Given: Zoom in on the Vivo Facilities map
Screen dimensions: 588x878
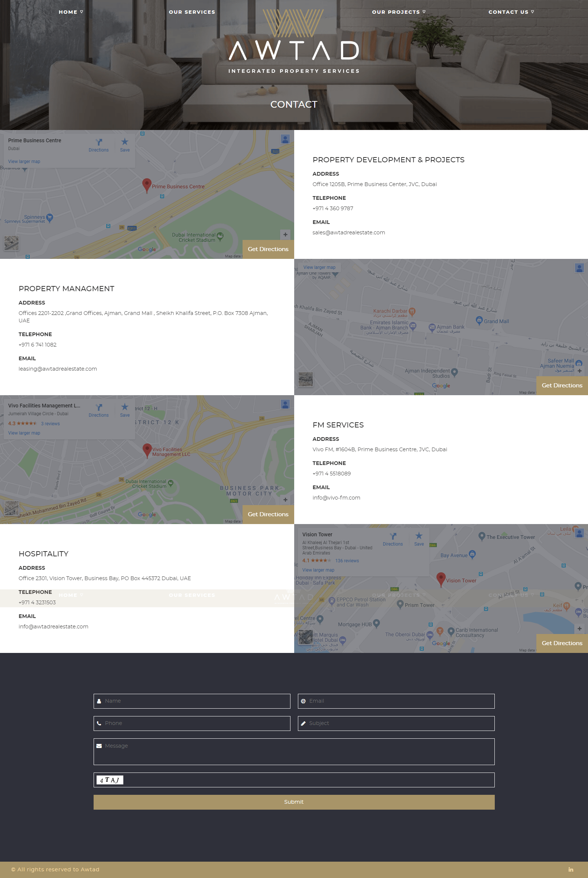Looking at the screenshot, I should [x=285, y=500].
